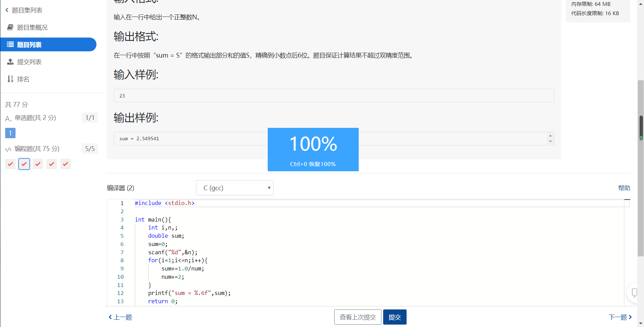
Task: Go to 下一题 next problem
Action: [x=620, y=317]
